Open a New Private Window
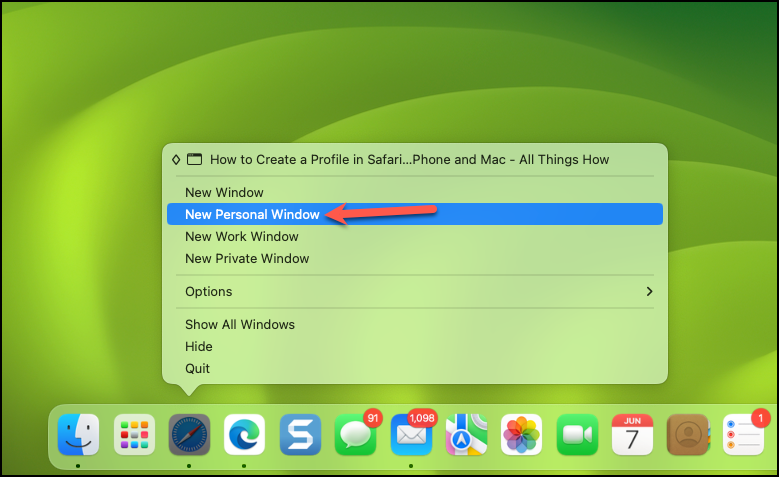Viewport: 779px width, 477px height. 247,258
